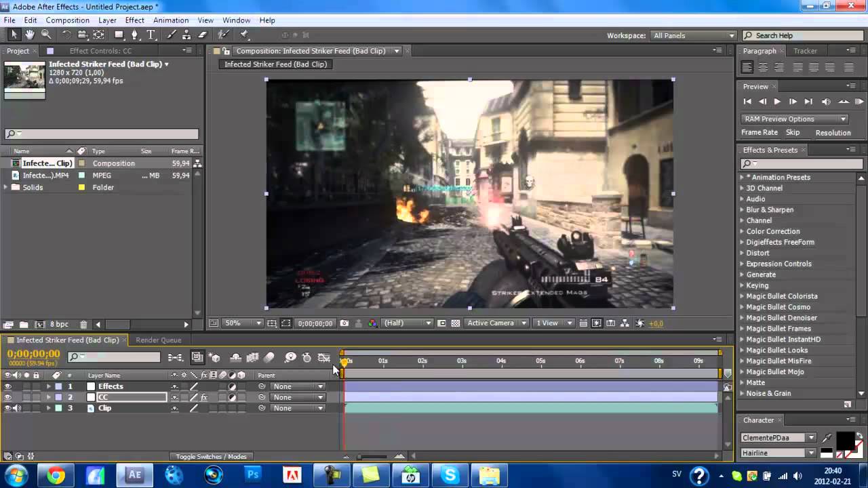Image resolution: width=868 pixels, height=488 pixels.
Task: Hide the Clip layer video
Action: pos(7,408)
